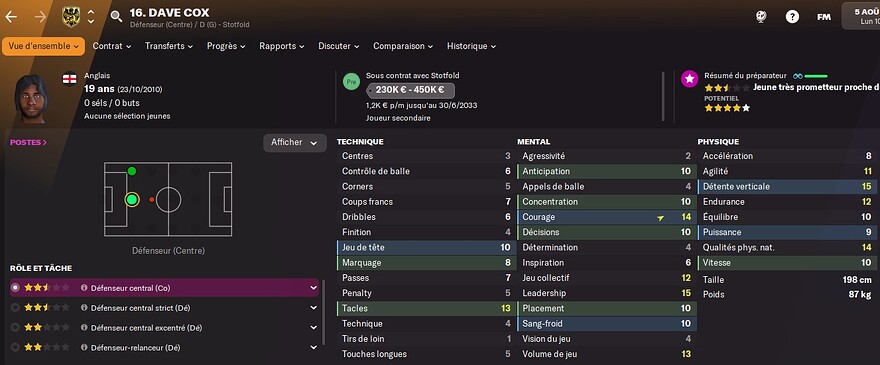Click the POSTES header link
880x365 pixels.
pos(28,143)
